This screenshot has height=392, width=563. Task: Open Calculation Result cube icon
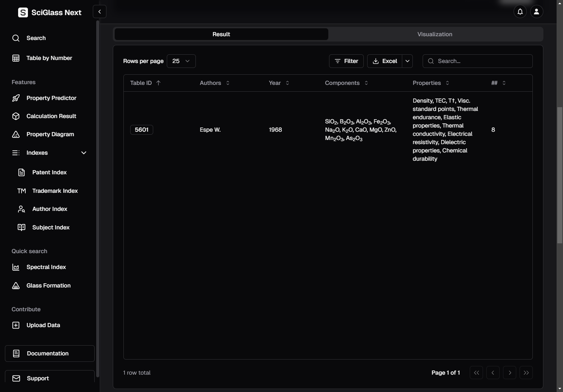pos(16,116)
